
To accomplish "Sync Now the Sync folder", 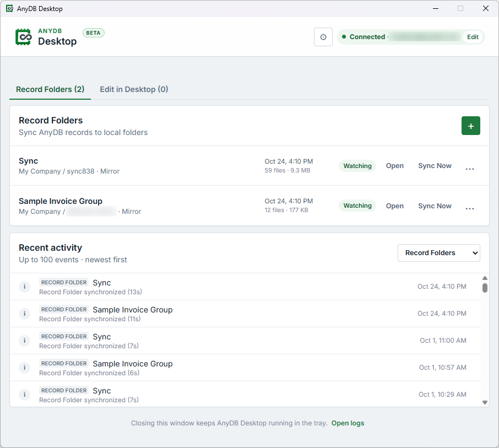I will click(x=435, y=166).
